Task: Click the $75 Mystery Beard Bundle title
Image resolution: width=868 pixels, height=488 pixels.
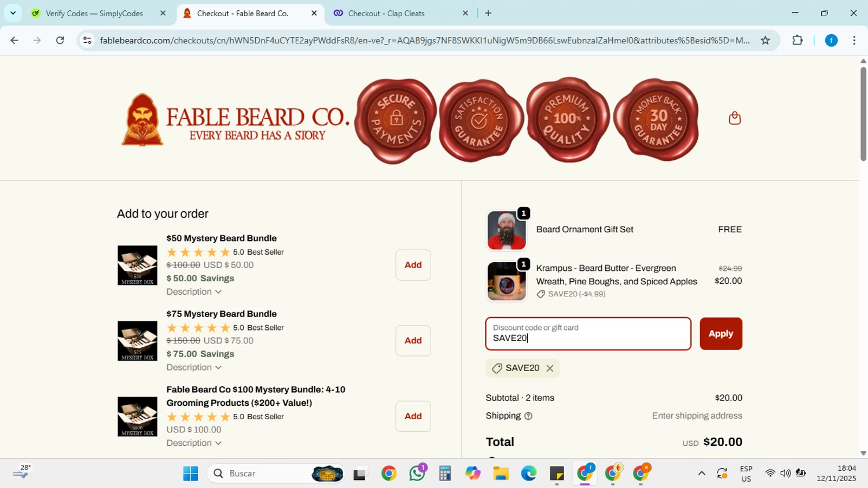Action: [221, 314]
